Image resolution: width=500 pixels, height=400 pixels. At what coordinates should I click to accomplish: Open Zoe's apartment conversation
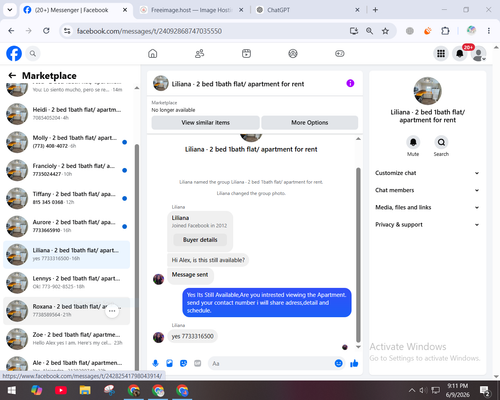(67, 339)
